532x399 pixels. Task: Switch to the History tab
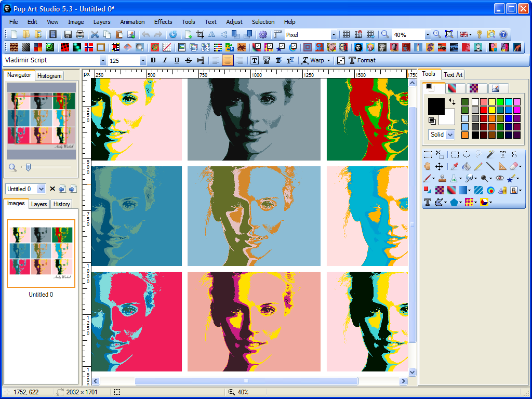61,204
